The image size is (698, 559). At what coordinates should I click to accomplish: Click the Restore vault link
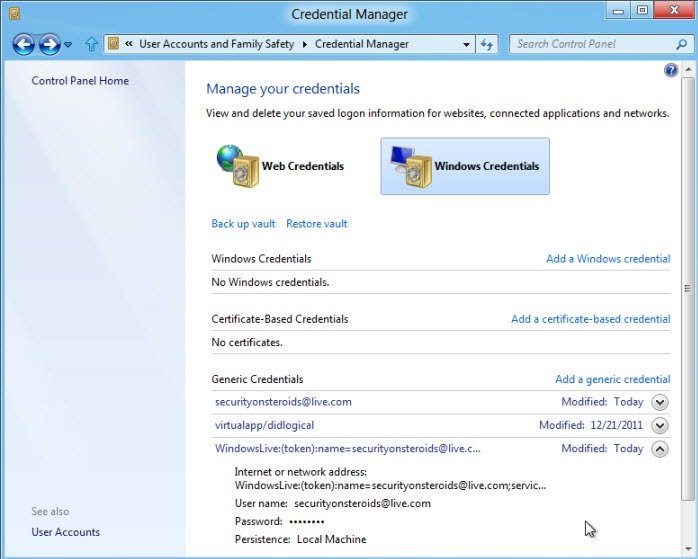pyautogui.click(x=317, y=223)
